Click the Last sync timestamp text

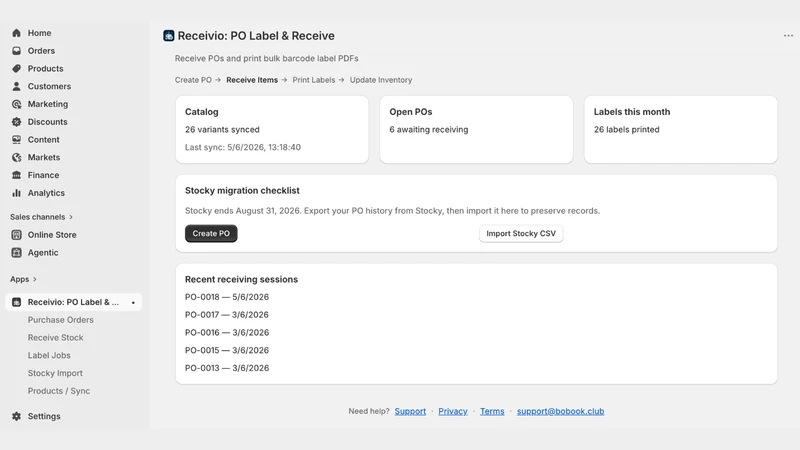tap(243, 147)
